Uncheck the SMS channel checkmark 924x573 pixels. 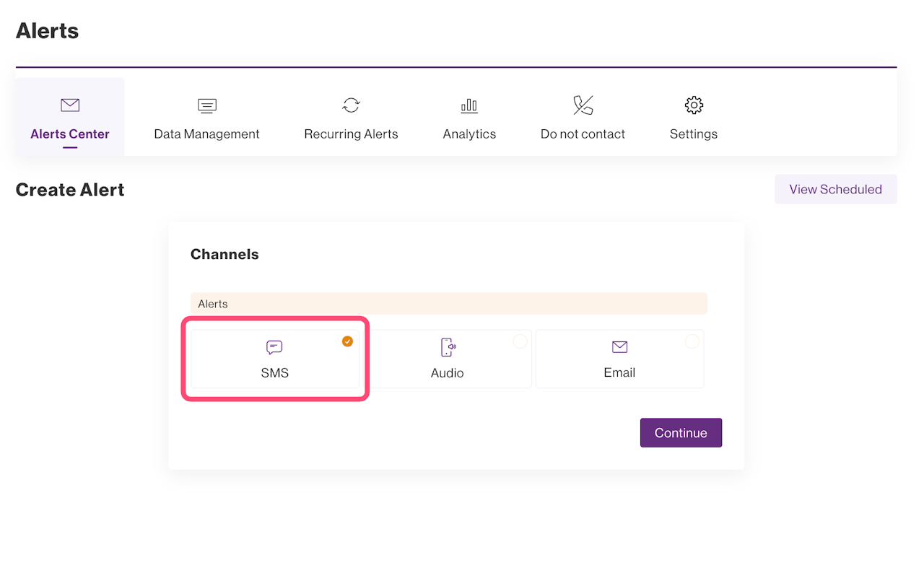tap(347, 341)
